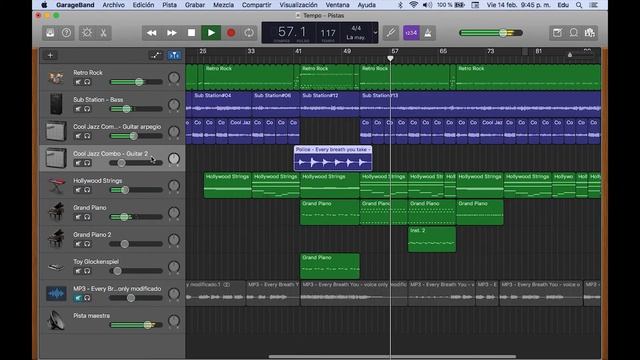Viewport: 640px width, 360px height.
Task: Open the Compartir menu
Action: coord(256,5)
